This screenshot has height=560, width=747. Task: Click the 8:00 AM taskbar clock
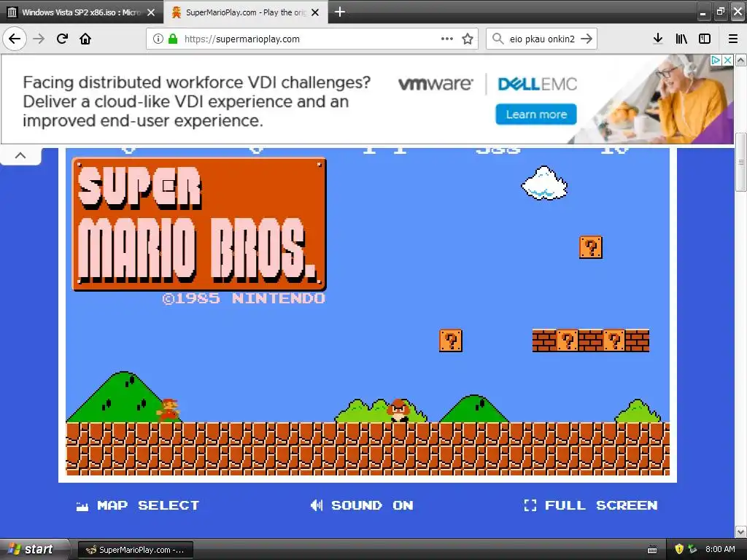click(720, 549)
